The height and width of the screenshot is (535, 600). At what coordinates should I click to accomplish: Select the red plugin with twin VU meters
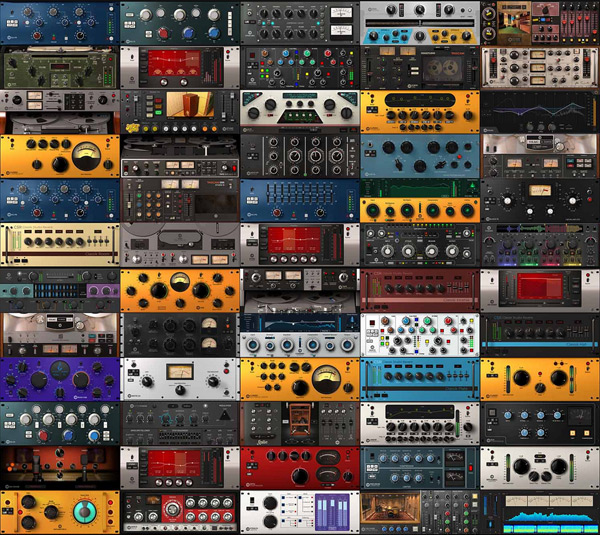point(300,467)
